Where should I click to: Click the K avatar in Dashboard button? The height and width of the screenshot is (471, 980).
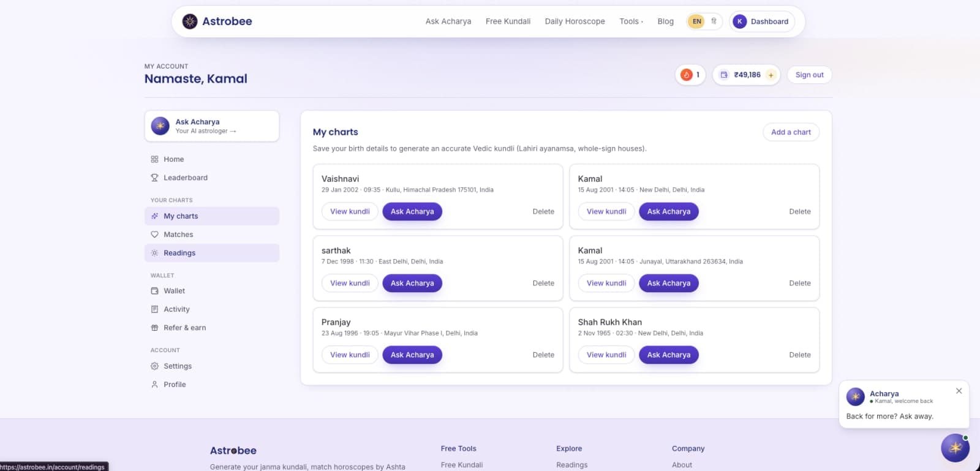coord(740,21)
